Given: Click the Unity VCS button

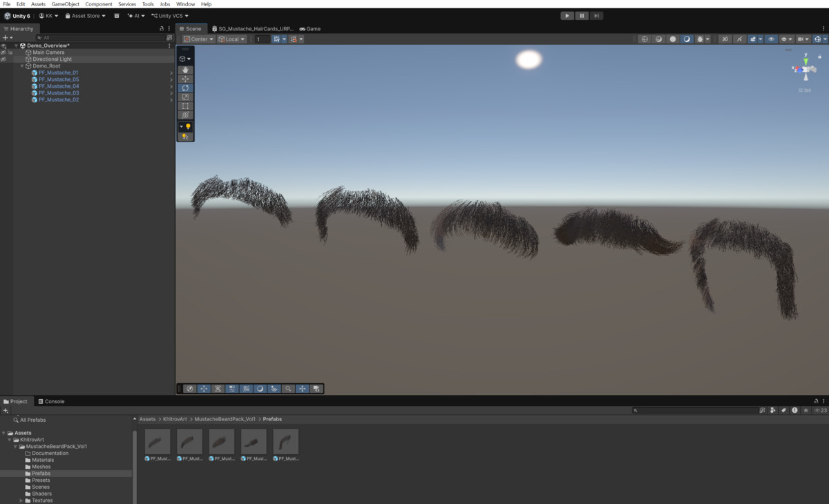Looking at the screenshot, I should 170,16.
